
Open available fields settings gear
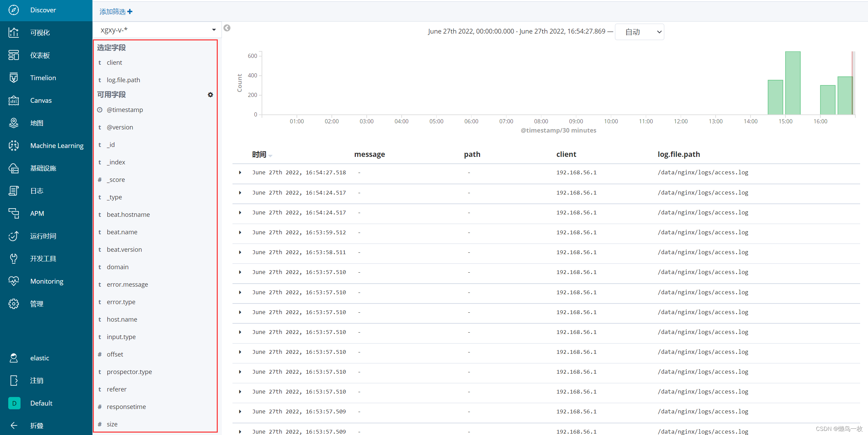click(x=210, y=95)
